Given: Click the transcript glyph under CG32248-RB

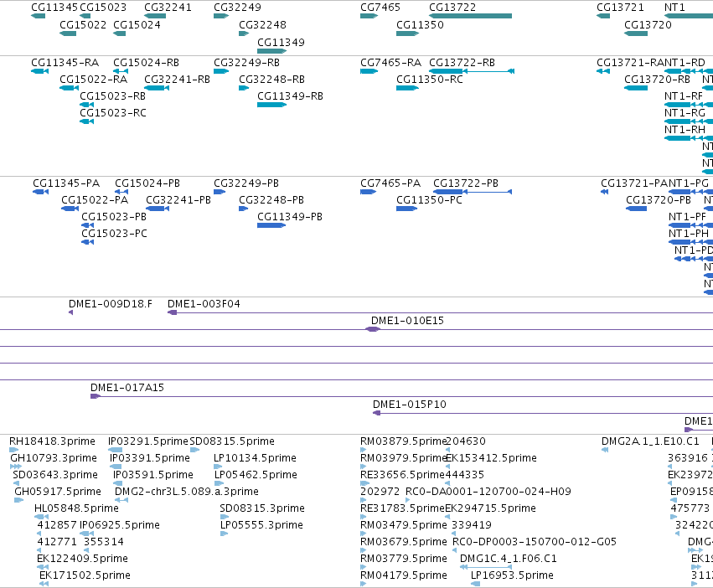Looking at the screenshot, I should (244, 88).
